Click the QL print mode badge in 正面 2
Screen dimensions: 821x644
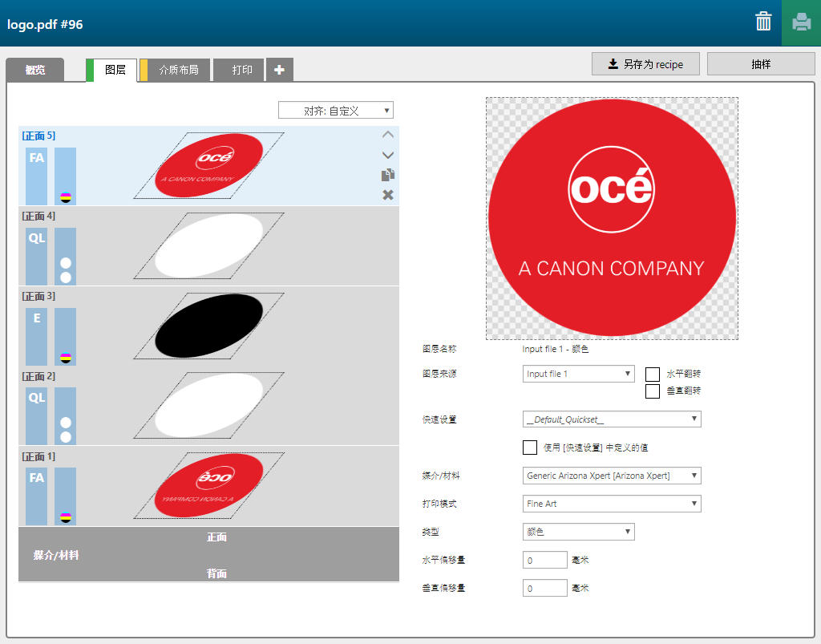[37, 415]
